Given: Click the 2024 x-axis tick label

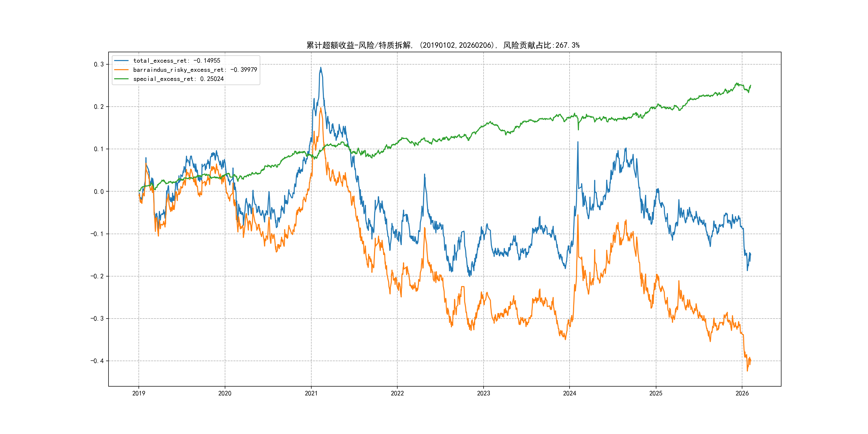Looking at the screenshot, I should pos(570,393).
